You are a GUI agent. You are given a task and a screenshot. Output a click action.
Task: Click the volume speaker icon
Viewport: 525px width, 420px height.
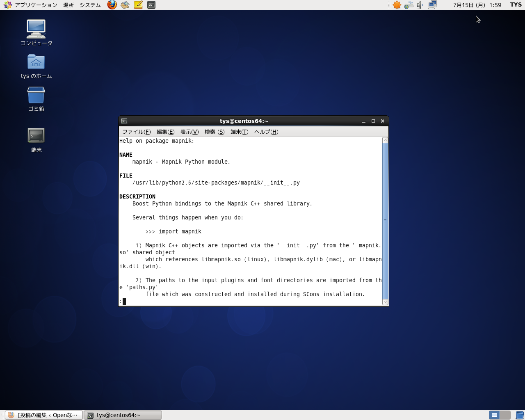(420, 5)
